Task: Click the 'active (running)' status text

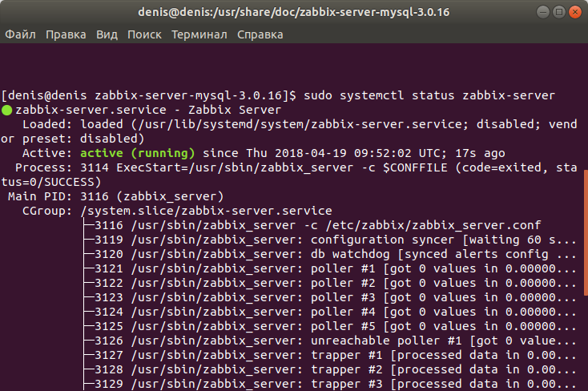Action: coord(138,153)
